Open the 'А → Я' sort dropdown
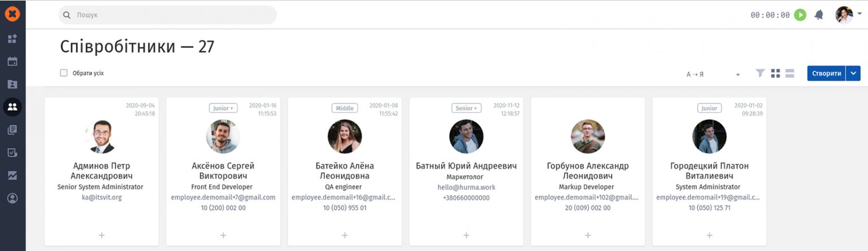This screenshot has width=868, height=251. point(713,74)
